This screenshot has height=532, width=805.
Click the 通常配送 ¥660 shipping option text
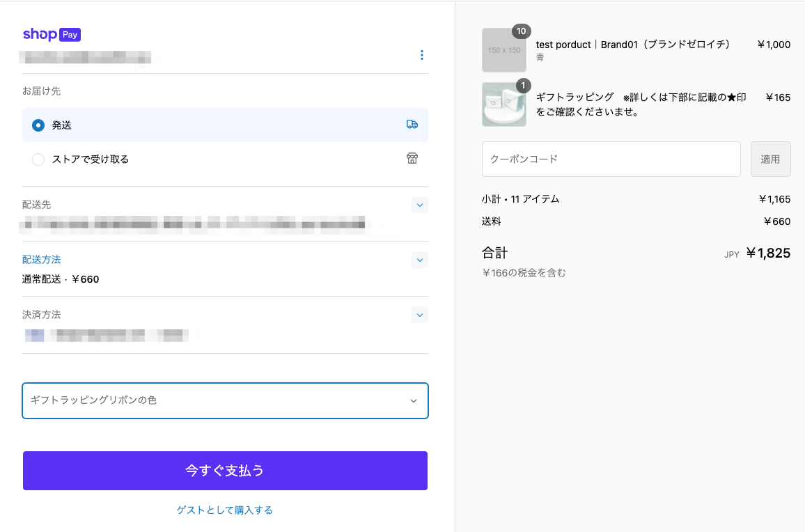click(x=61, y=280)
